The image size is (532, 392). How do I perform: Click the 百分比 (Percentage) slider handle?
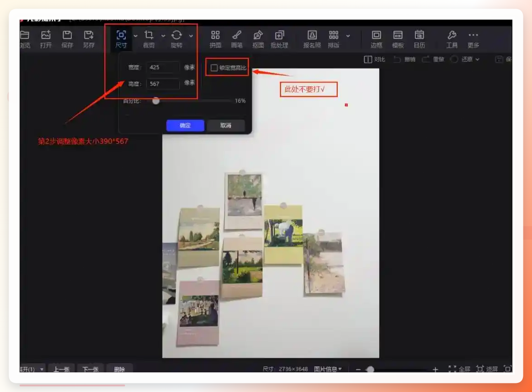pos(156,101)
